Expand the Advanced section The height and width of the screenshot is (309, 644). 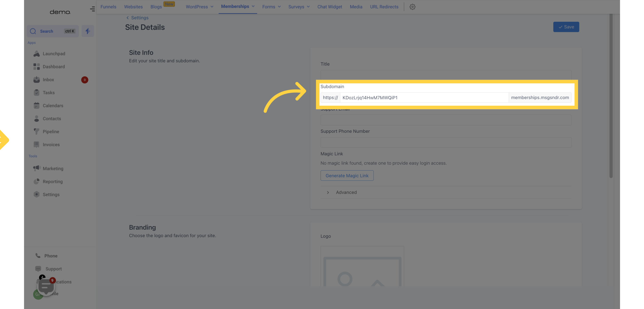(x=446, y=192)
